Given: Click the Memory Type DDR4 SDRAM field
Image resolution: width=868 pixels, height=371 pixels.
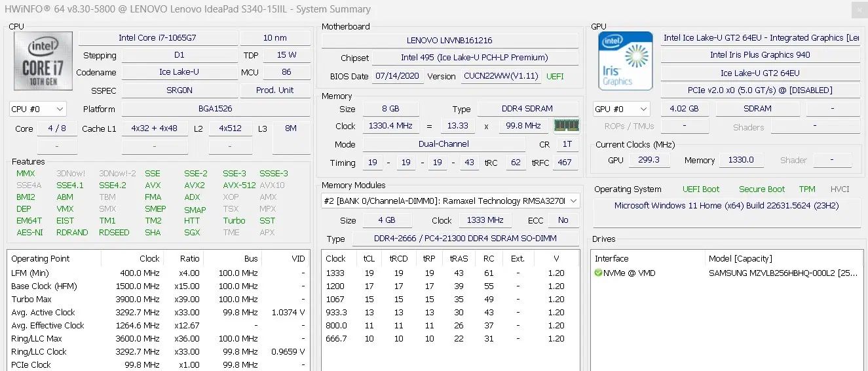Looking at the screenshot, I should (528, 109).
